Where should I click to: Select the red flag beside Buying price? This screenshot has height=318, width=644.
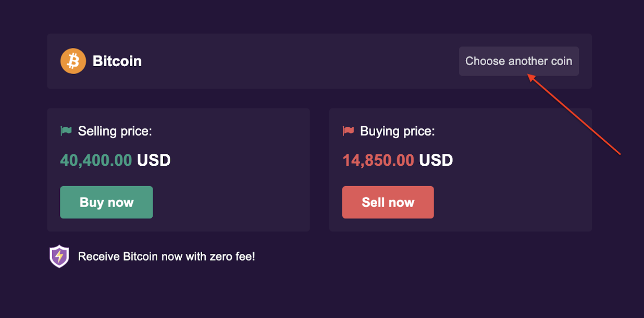tap(348, 131)
